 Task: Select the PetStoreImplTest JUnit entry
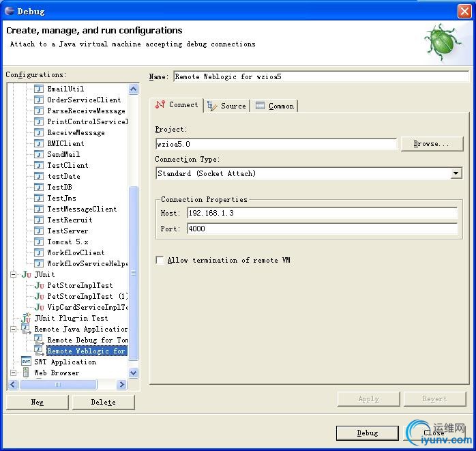pos(80,285)
